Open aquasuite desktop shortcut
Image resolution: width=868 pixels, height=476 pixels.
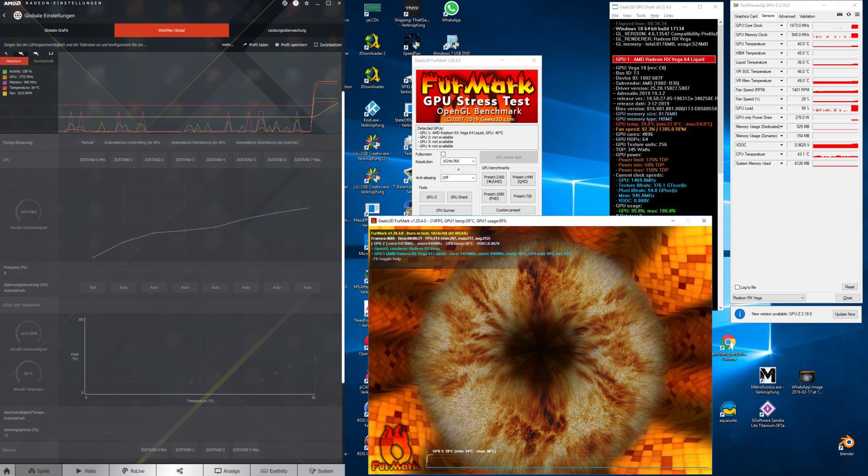pyautogui.click(x=728, y=412)
